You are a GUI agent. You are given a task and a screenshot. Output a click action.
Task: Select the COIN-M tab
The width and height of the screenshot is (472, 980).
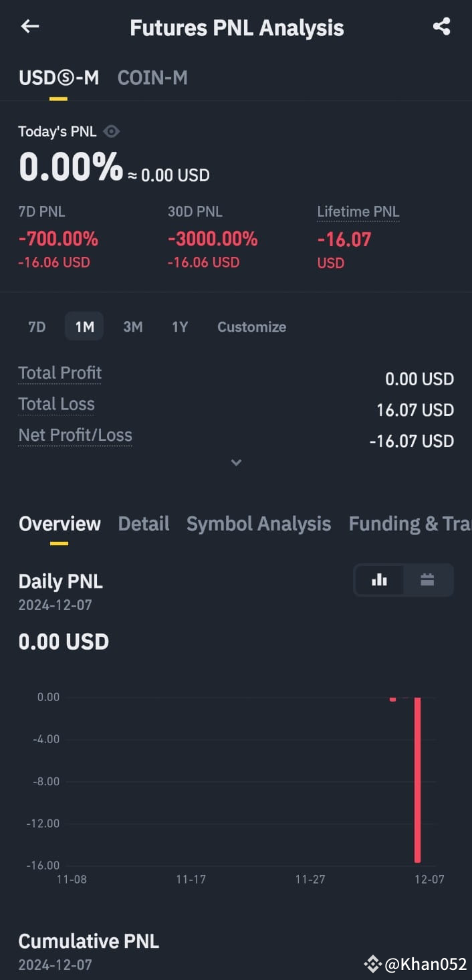point(152,78)
